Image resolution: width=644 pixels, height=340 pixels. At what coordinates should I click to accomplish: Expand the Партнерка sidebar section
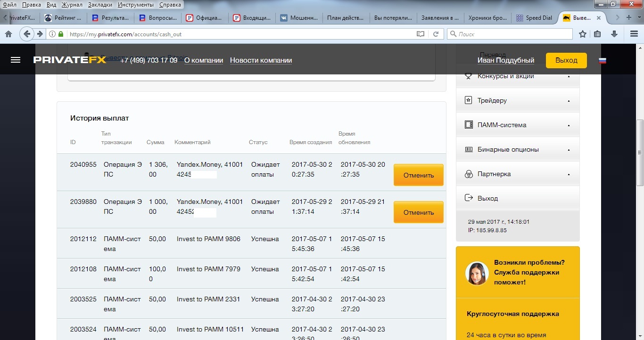[x=517, y=174]
